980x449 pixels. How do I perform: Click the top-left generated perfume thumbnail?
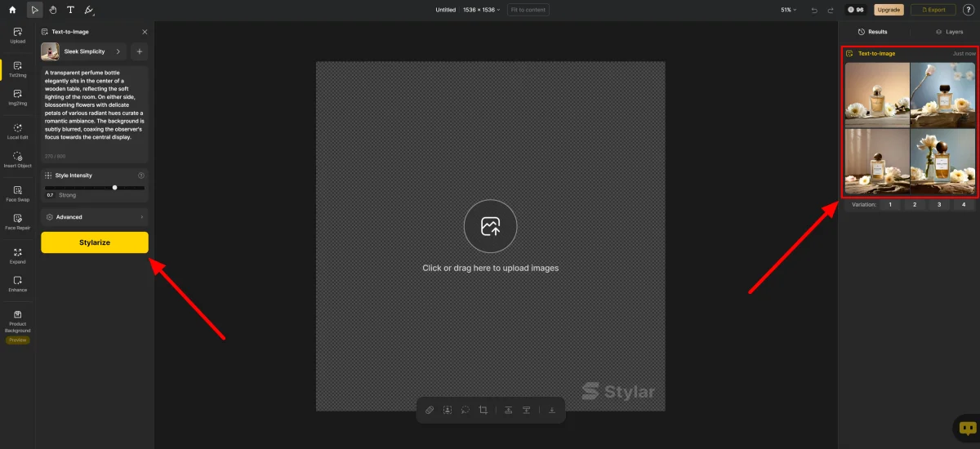click(876, 95)
